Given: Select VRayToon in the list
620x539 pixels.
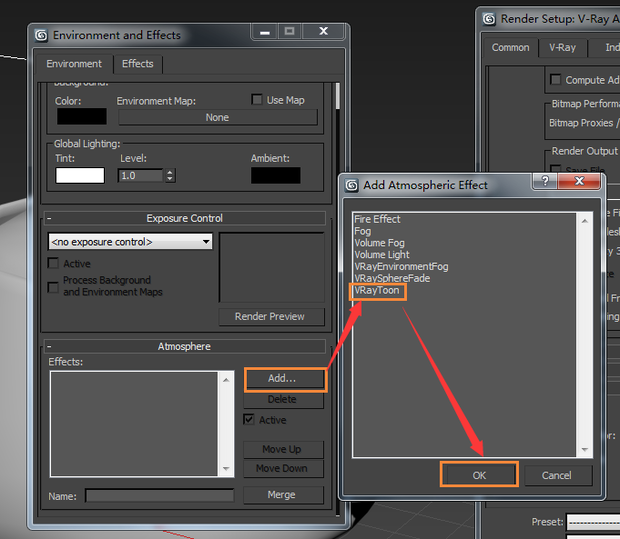Looking at the screenshot, I should [377, 291].
